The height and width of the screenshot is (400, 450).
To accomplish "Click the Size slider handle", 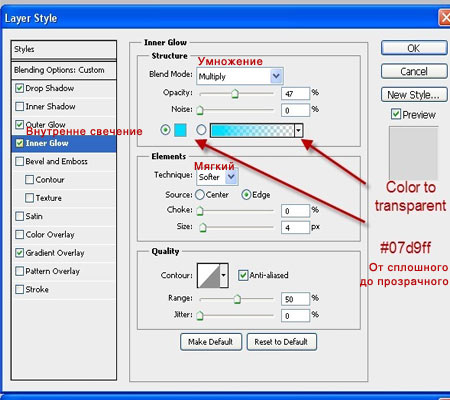I will tap(203, 228).
